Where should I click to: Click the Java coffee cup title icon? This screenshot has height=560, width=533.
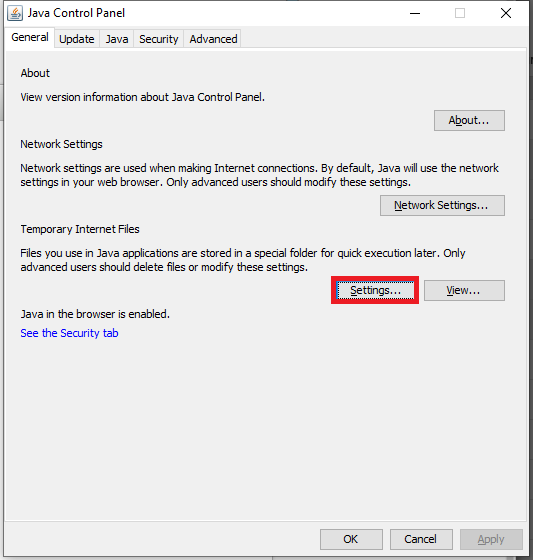click(x=15, y=13)
